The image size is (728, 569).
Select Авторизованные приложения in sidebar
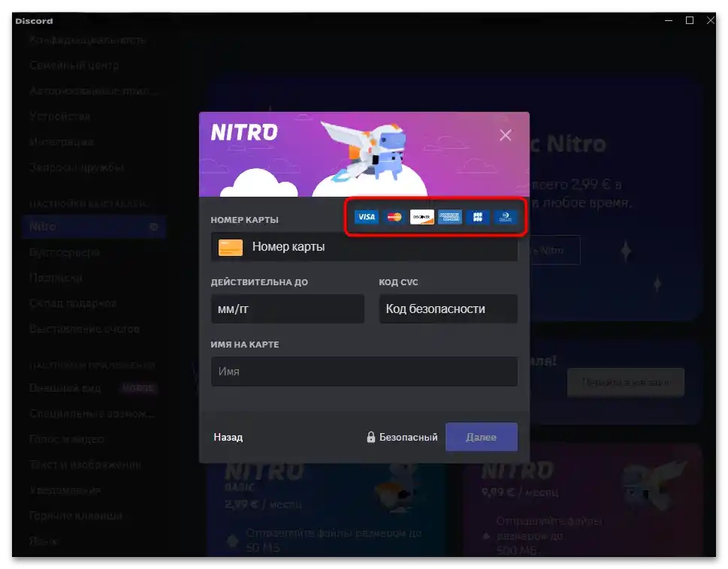[x=93, y=91]
